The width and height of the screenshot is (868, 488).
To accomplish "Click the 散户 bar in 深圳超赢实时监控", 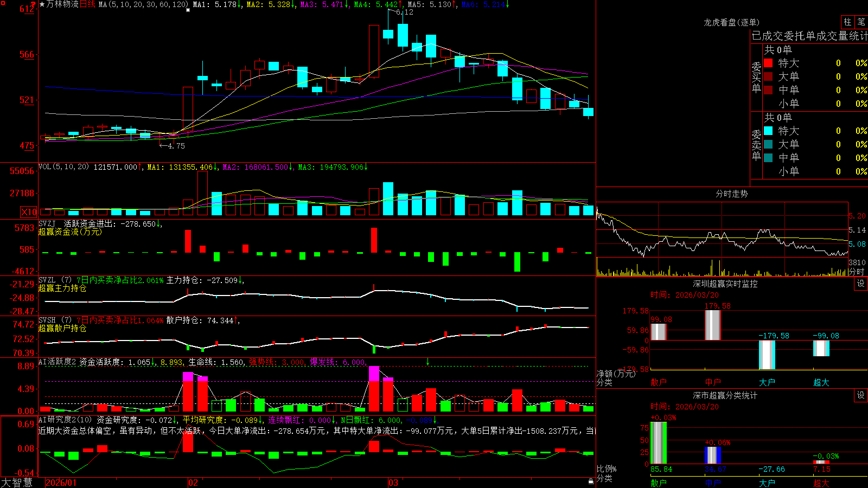I will 659,332.
